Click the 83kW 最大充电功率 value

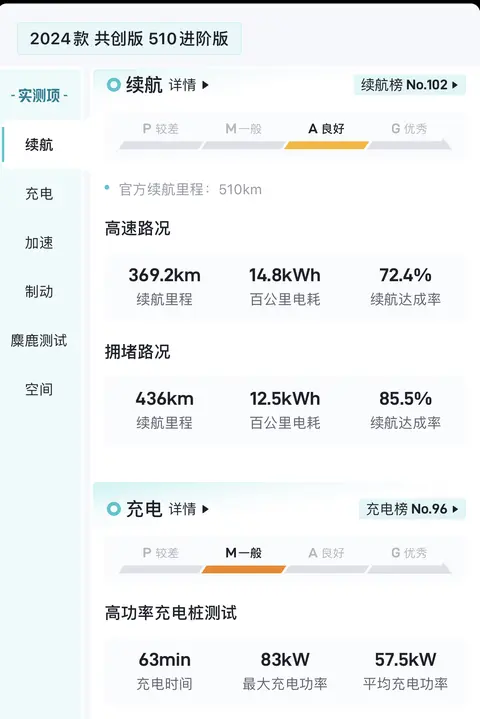(285, 659)
